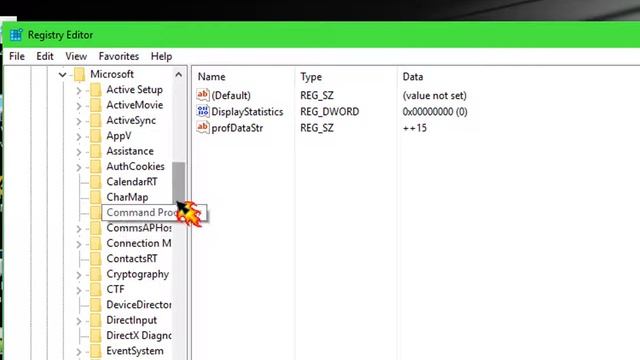Click the CalendarRT folder icon
The height and width of the screenshot is (360, 640).
(x=96, y=182)
